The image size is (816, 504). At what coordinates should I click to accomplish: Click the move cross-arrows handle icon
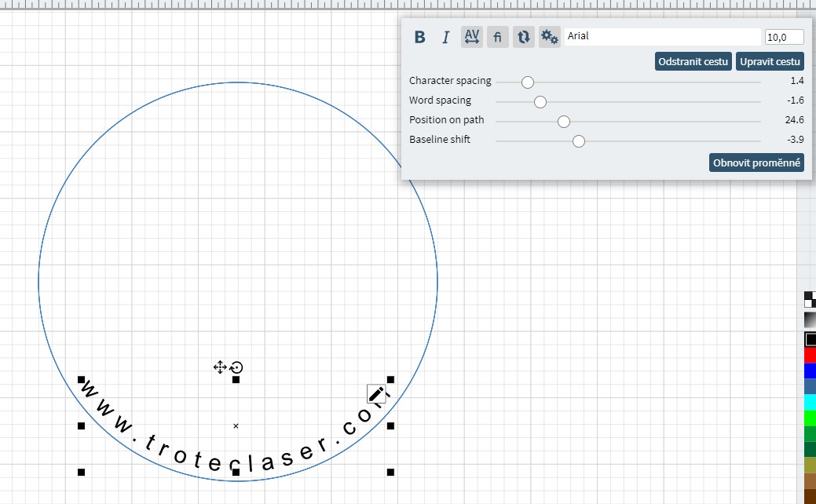(x=220, y=367)
